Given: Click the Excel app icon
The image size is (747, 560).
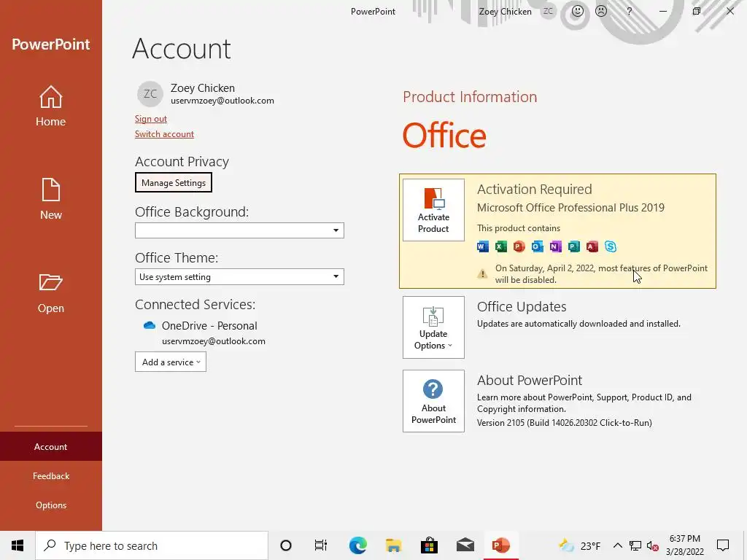Looking at the screenshot, I should point(500,246).
